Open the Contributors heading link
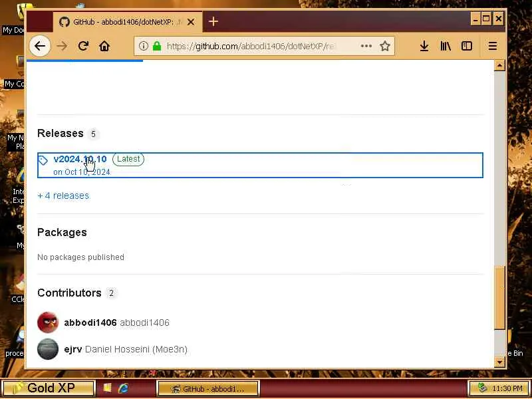The width and height of the screenshot is (532, 399). 69,293
